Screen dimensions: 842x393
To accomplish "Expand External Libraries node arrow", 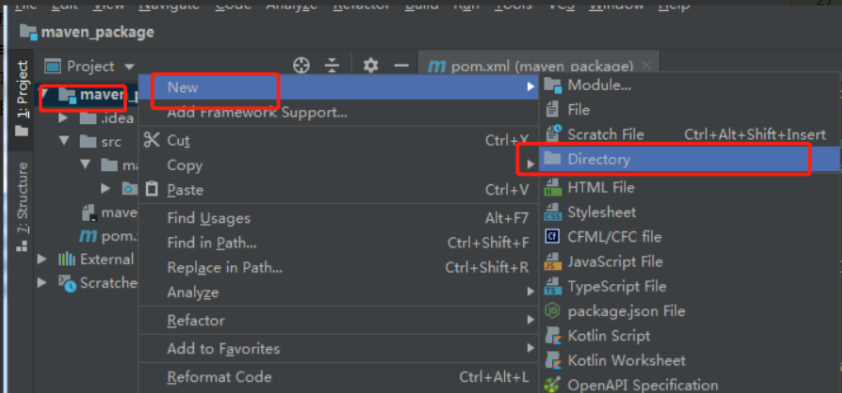I will tap(42, 259).
